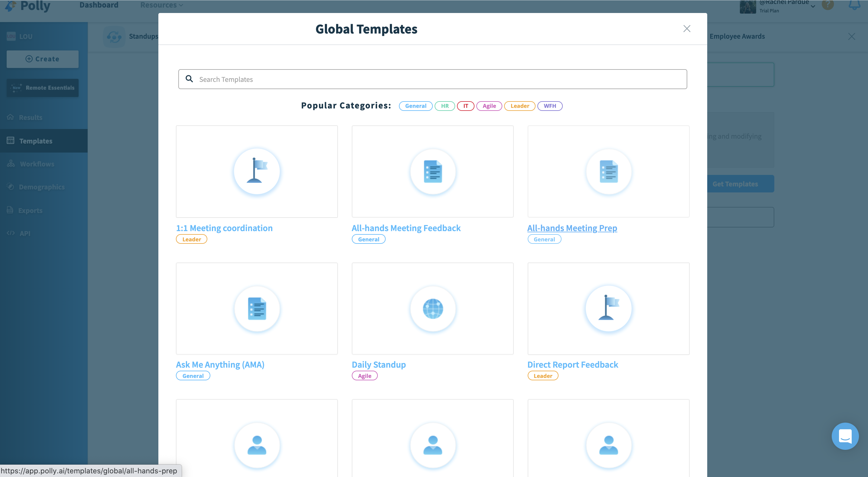The height and width of the screenshot is (477, 868).
Task: Open the chat support bubble icon
Action: (x=845, y=436)
